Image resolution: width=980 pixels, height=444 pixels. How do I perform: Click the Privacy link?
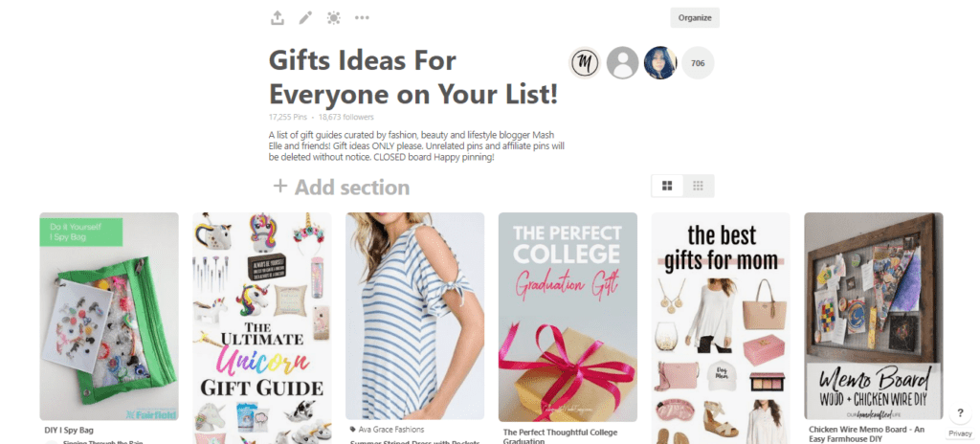pos(960,433)
